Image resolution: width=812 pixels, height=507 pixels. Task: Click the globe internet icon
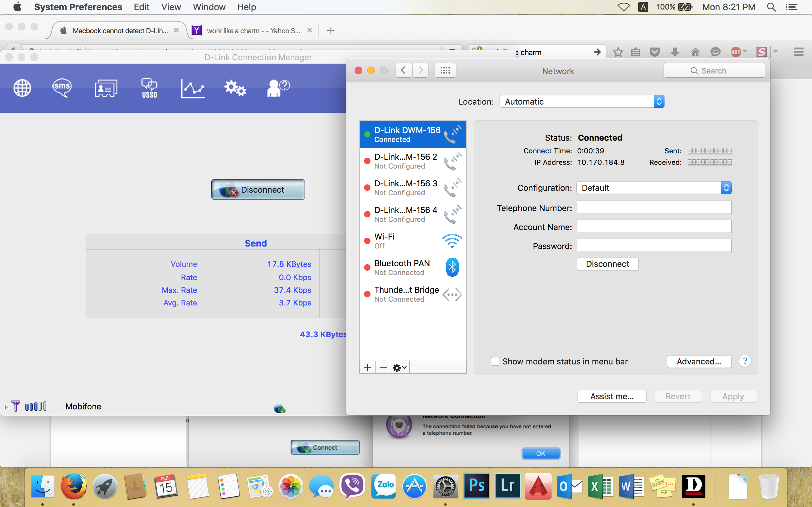(22, 88)
